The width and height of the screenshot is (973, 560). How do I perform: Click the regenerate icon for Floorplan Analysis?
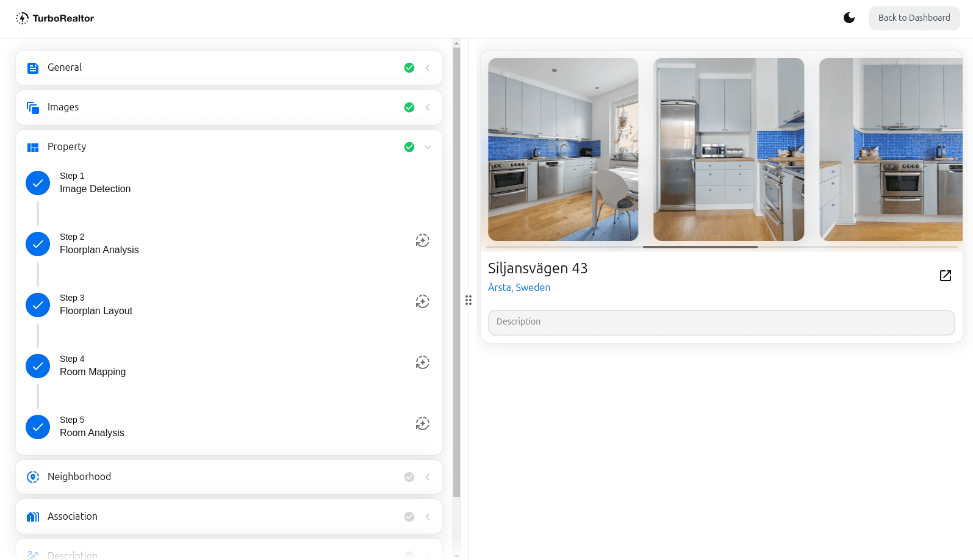pos(422,240)
